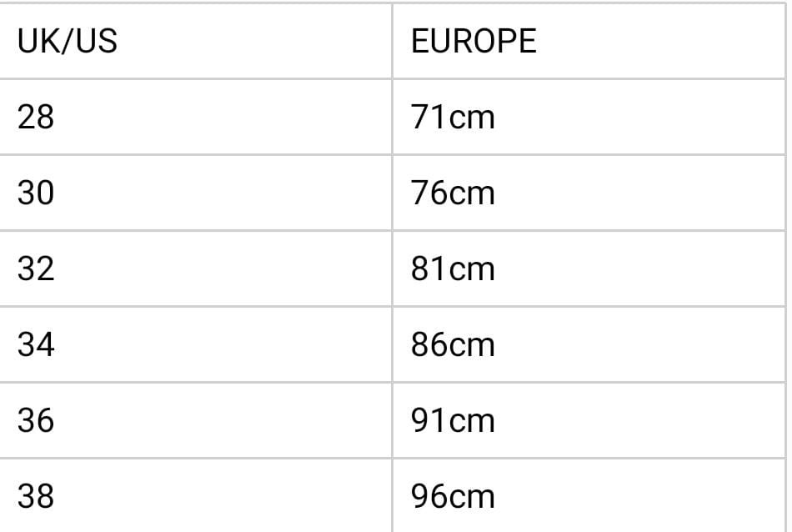Click the UK/US size 30 cell
792x532 pixels.
coord(36,193)
